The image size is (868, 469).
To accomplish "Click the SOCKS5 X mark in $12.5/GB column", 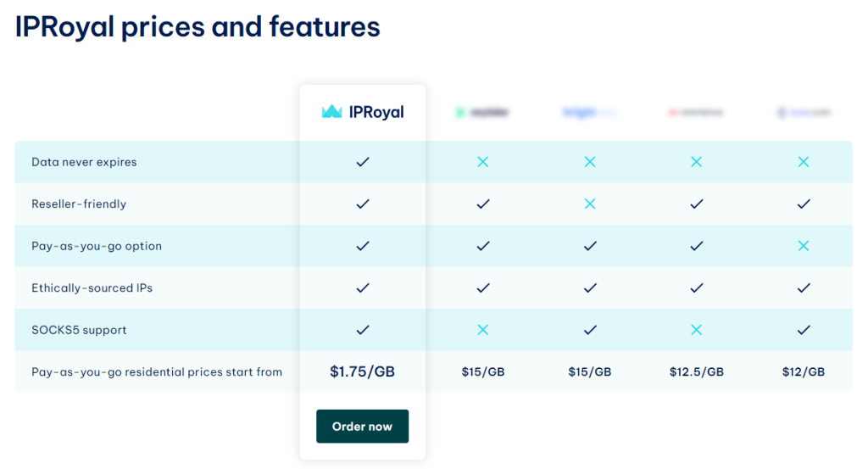I will click(696, 330).
